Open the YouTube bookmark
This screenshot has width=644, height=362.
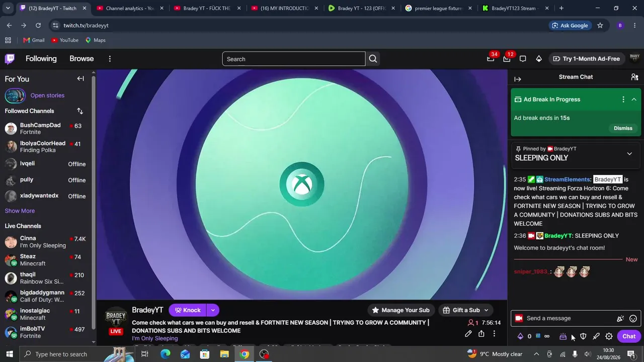pos(65,40)
